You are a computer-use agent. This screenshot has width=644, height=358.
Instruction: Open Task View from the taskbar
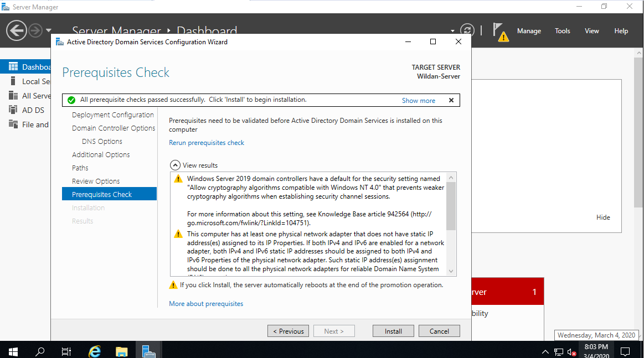tap(66, 351)
